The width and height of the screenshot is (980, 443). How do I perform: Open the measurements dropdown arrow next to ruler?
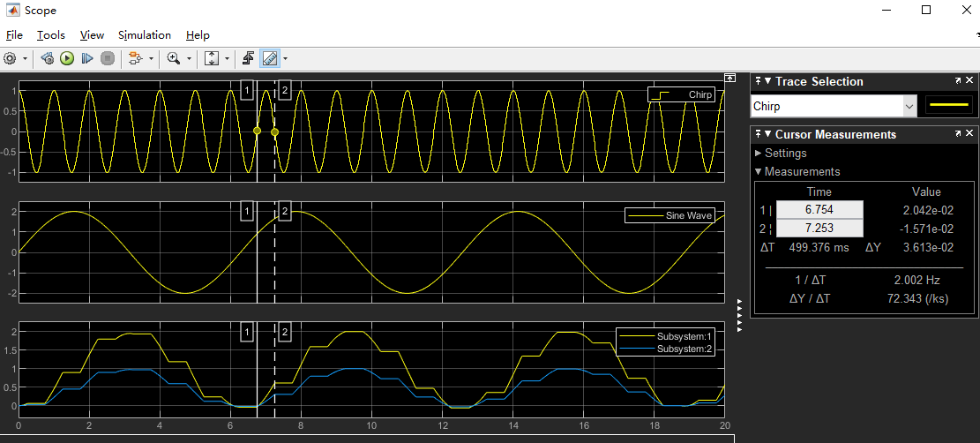pyautogui.click(x=285, y=58)
